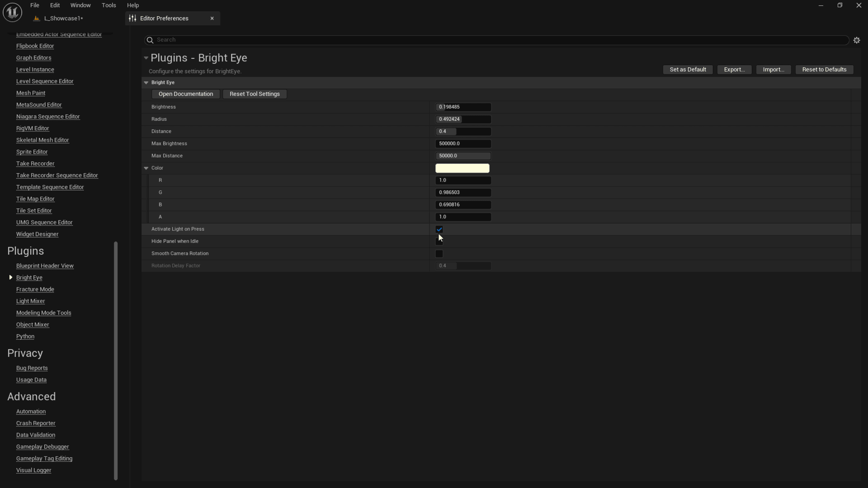
Task: Click Reset to Defaults button
Action: coord(824,70)
